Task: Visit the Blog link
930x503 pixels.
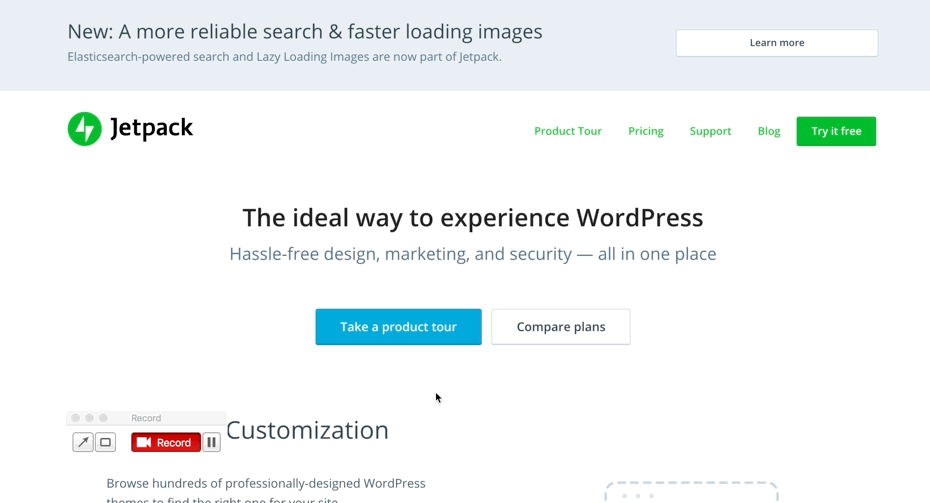Action: 769,131
